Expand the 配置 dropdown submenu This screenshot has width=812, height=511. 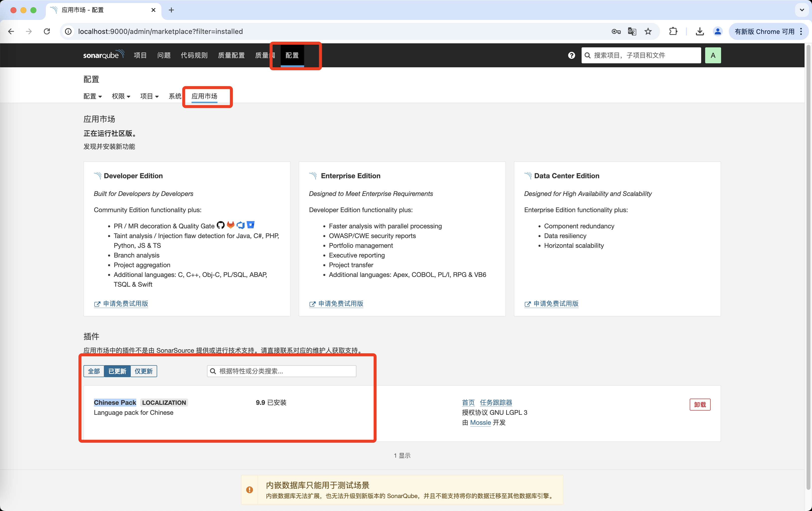click(92, 96)
